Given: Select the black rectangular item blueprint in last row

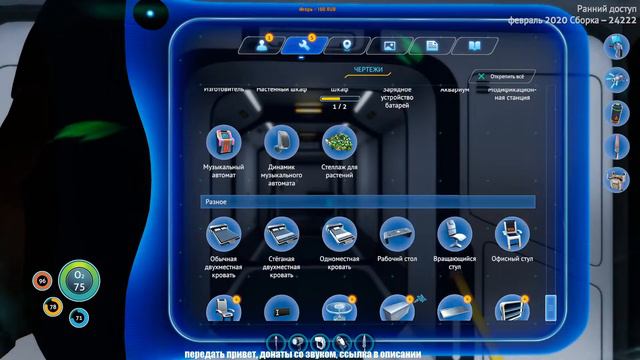Looking at the screenshot, I should pyautogui.click(x=281, y=309).
